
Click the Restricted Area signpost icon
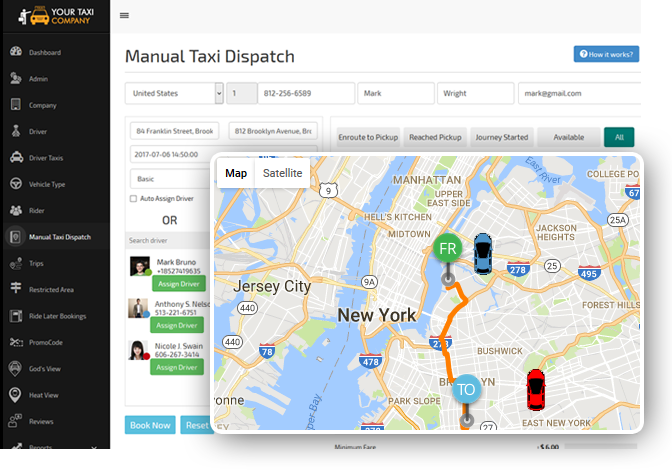point(16,288)
